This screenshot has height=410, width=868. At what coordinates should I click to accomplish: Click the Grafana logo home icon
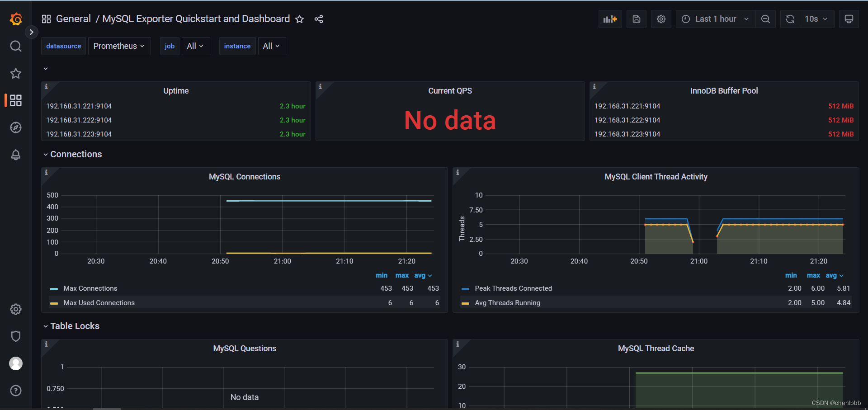16,19
